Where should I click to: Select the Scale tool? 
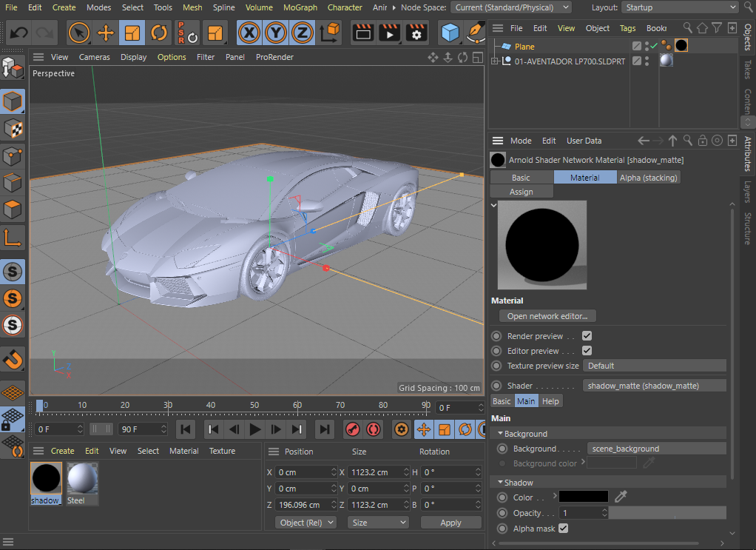(x=132, y=33)
